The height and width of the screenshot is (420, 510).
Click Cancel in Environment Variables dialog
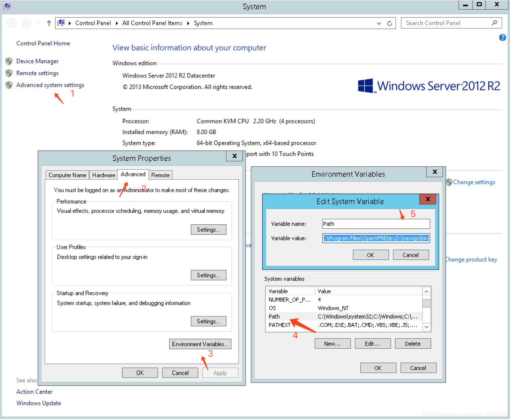(418, 368)
